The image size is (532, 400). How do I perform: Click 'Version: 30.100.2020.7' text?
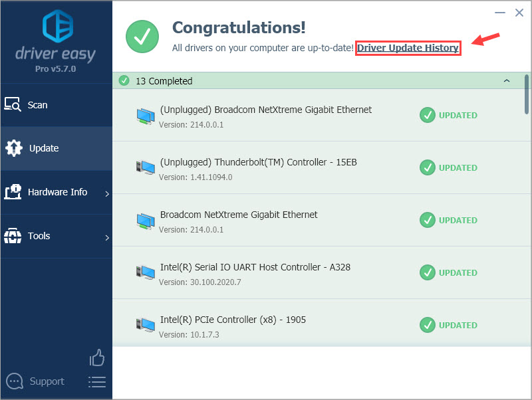click(200, 282)
